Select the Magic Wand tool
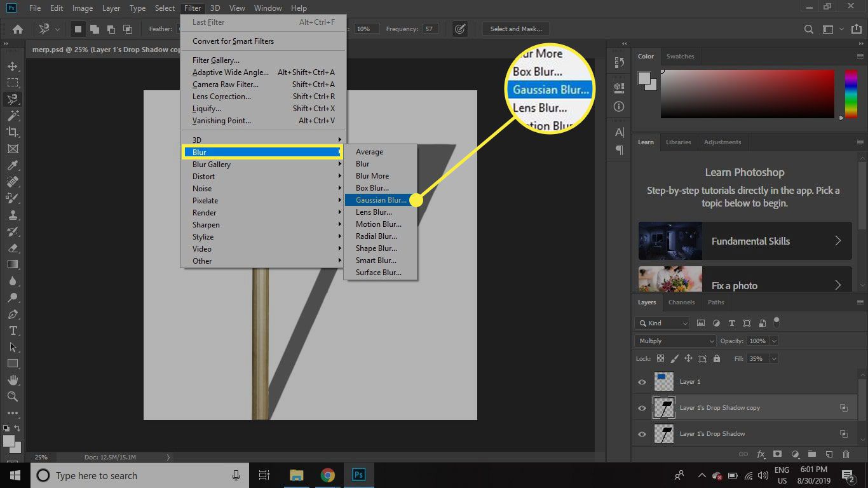This screenshot has width=868, height=488. (x=12, y=116)
